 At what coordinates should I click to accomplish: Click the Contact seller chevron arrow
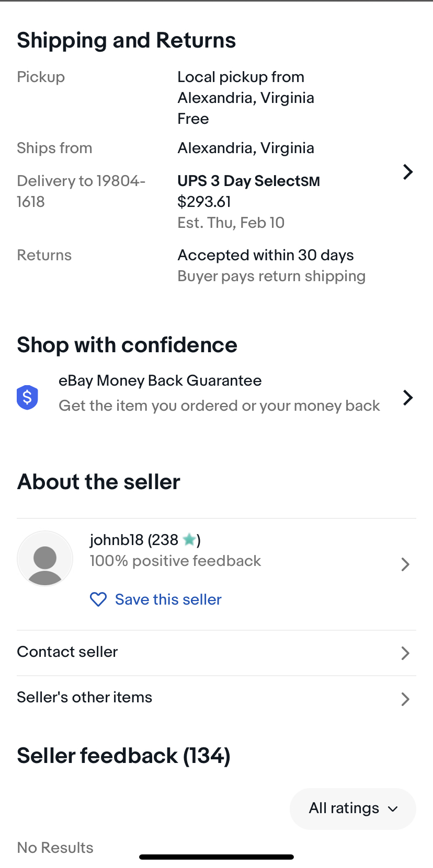405,653
